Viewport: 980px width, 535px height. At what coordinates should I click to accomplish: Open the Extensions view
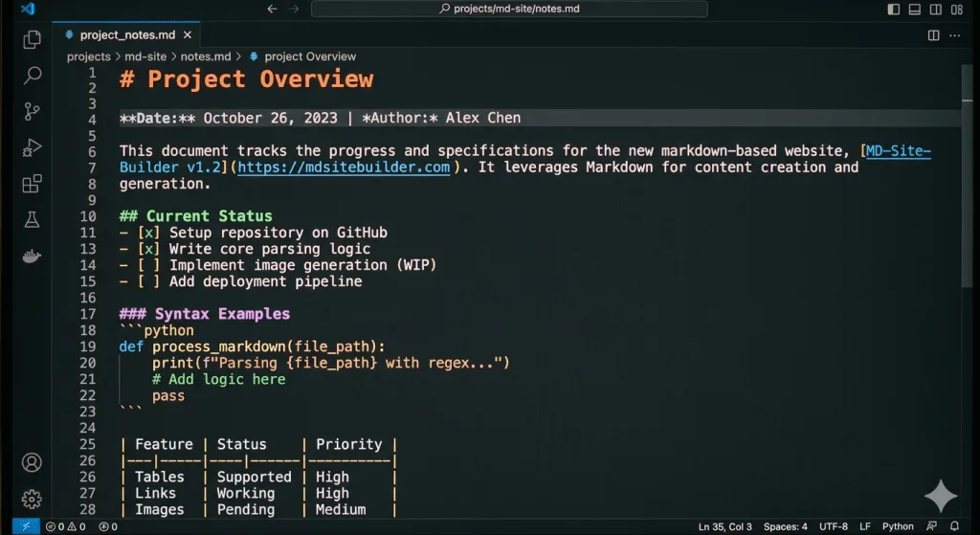[32, 184]
